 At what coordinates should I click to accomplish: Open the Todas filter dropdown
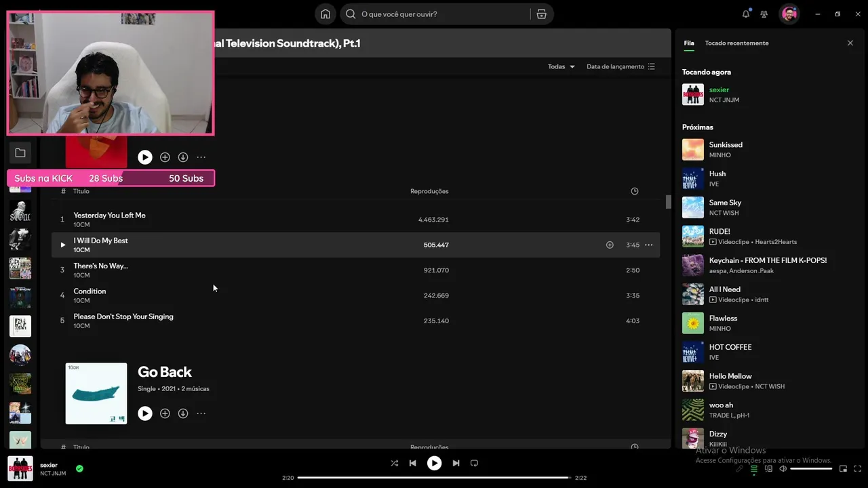[561, 66]
